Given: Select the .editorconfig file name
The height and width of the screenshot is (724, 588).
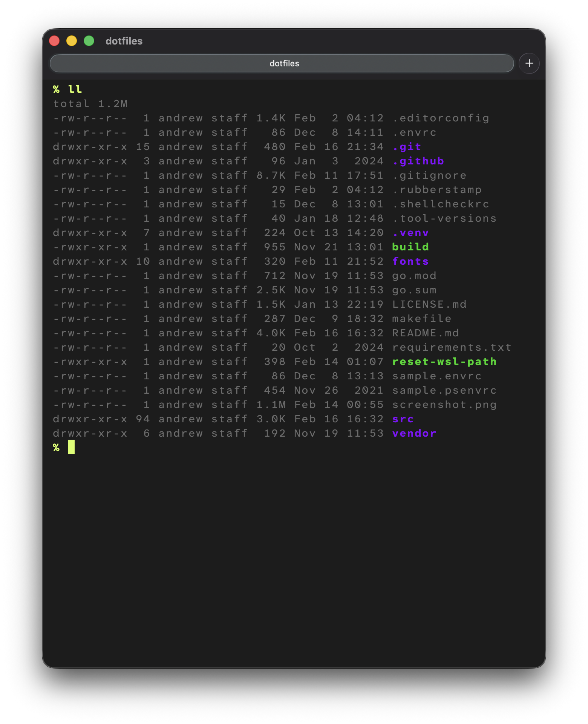Looking at the screenshot, I should tap(441, 118).
